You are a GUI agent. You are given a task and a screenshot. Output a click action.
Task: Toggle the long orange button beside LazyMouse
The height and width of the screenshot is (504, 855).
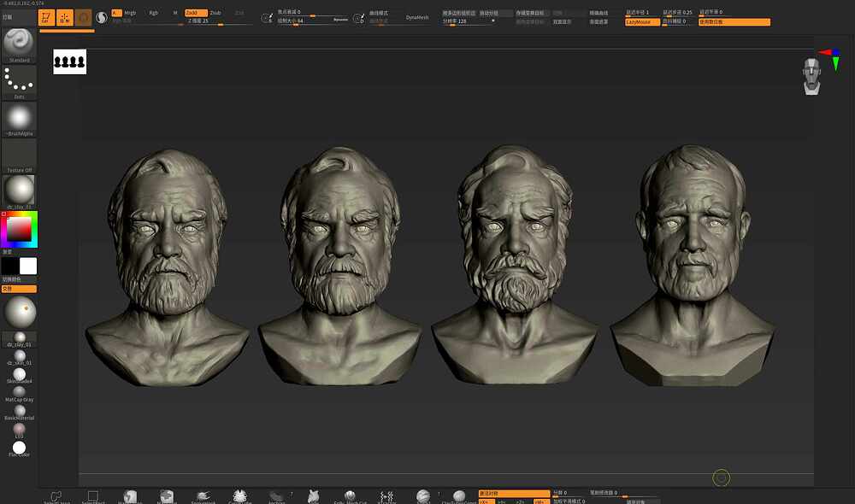click(x=734, y=22)
